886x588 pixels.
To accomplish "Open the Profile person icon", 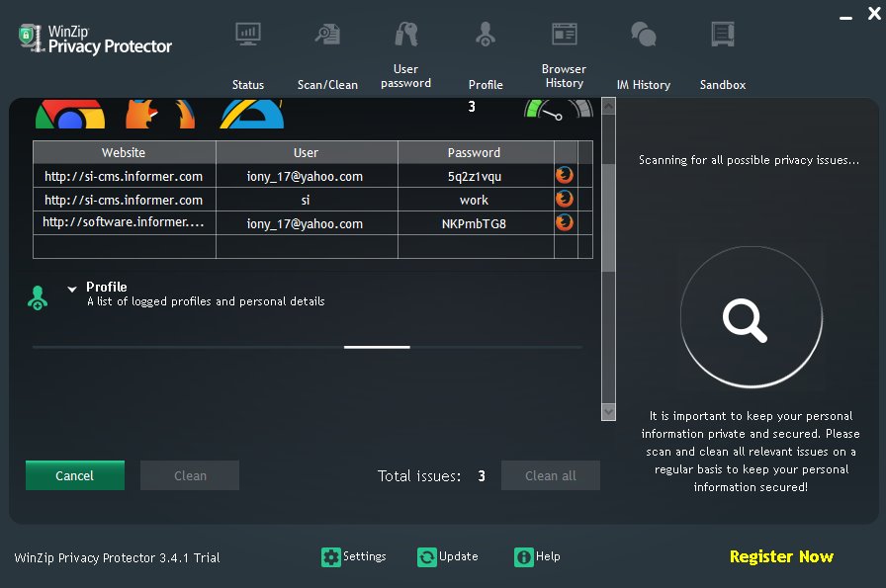I will 486,34.
